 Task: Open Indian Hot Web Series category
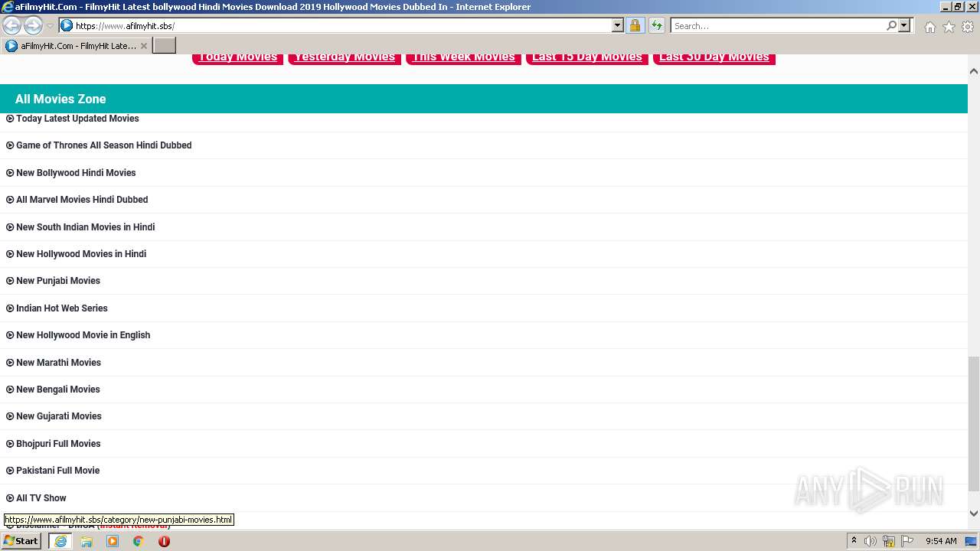coord(62,308)
